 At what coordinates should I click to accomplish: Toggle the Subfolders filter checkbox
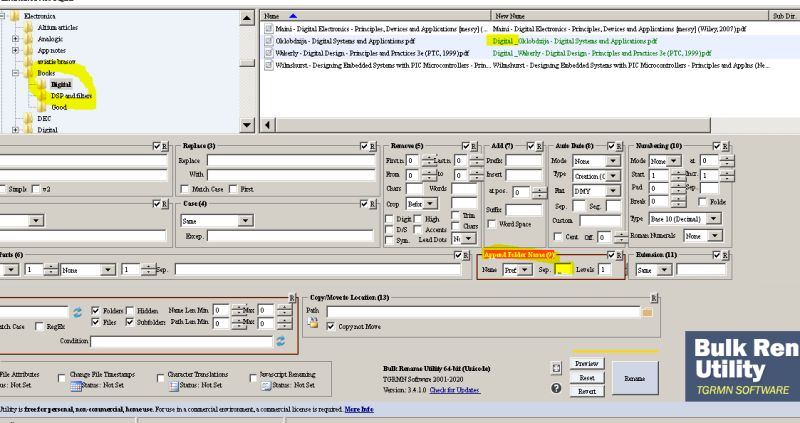pos(130,322)
